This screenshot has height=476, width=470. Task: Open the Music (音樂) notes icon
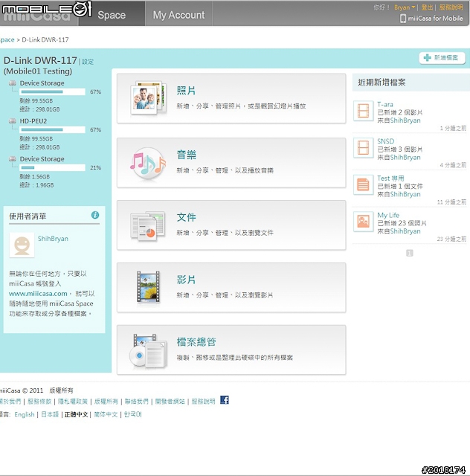148,164
